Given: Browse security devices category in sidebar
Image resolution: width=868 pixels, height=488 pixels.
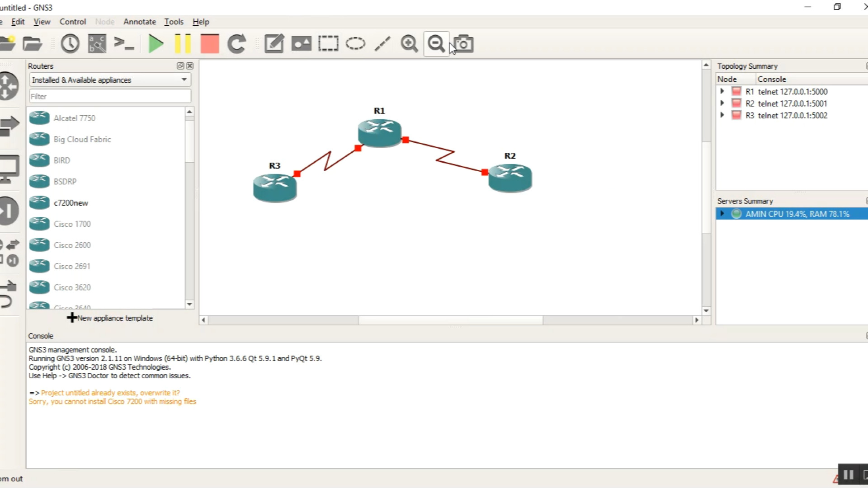Looking at the screenshot, I should pos(9,211).
